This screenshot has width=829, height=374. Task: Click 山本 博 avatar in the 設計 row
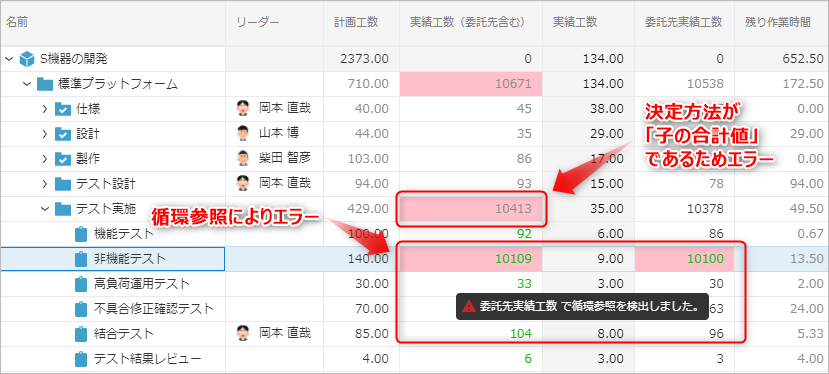[x=242, y=133]
